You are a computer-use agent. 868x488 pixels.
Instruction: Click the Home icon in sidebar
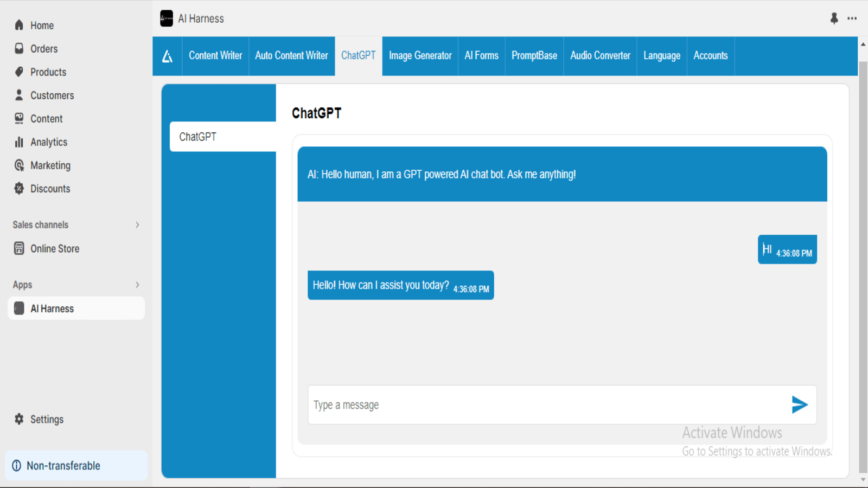point(19,25)
